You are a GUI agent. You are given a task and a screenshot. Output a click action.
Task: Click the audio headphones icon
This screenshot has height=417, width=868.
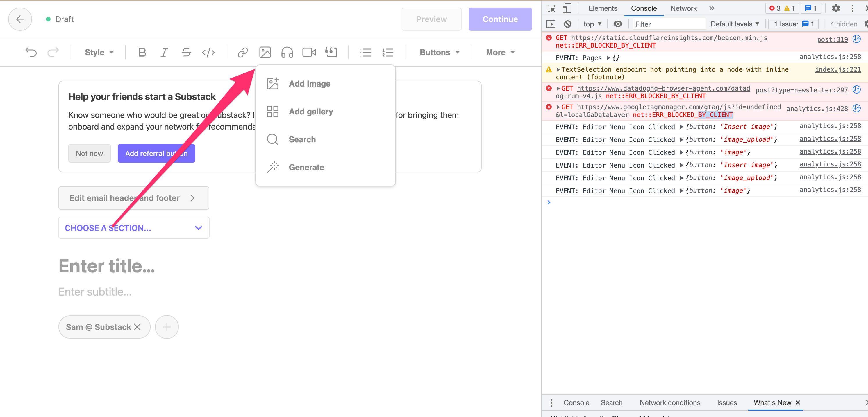click(287, 52)
